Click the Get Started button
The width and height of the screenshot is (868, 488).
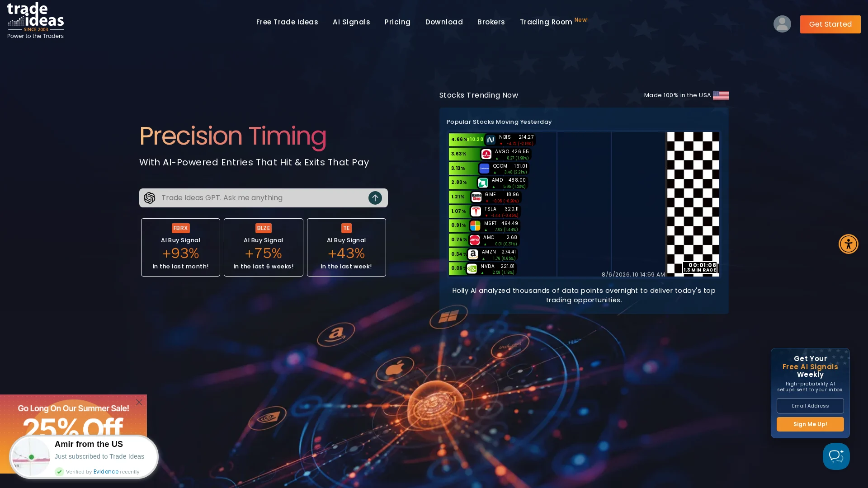(x=830, y=24)
